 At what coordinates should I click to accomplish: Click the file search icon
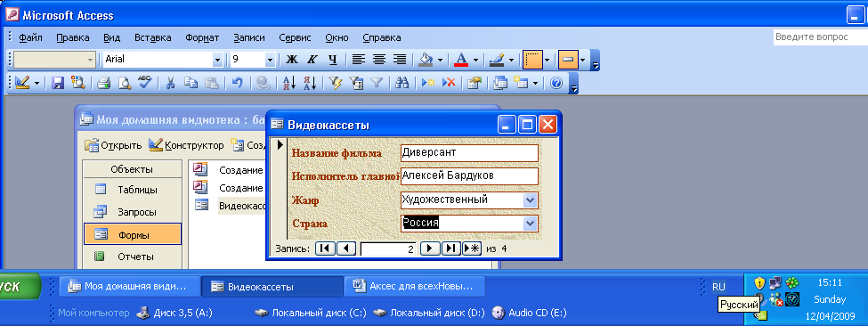pos(78,83)
